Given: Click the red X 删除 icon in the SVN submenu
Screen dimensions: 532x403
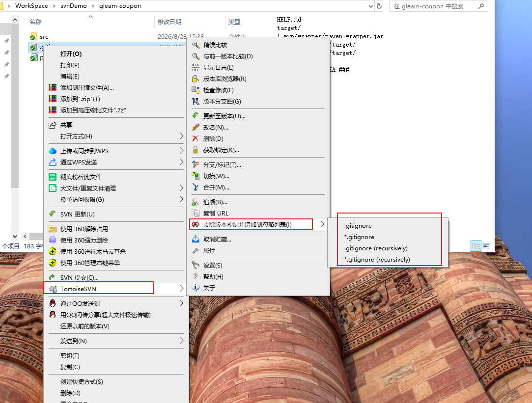Looking at the screenshot, I should tap(196, 138).
